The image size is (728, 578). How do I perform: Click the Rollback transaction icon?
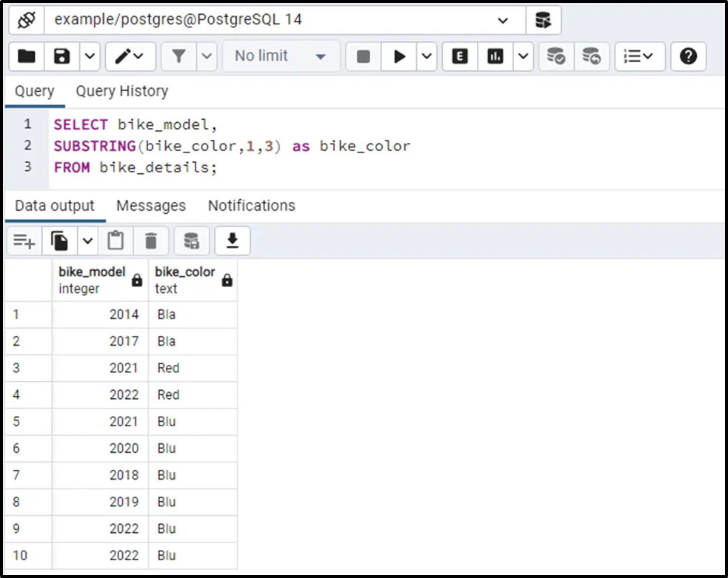592,56
